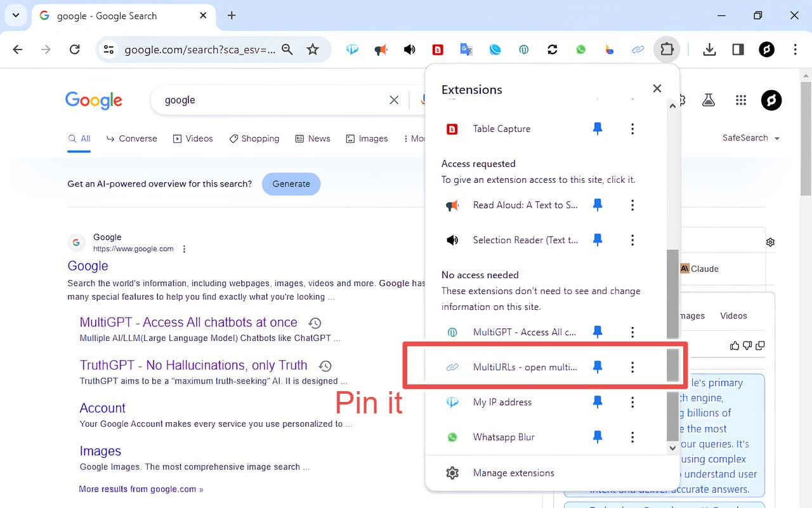This screenshot has height=508, width=812.
Task: Toggle pin for My IP address extension
Action: [x=597, y=402]
